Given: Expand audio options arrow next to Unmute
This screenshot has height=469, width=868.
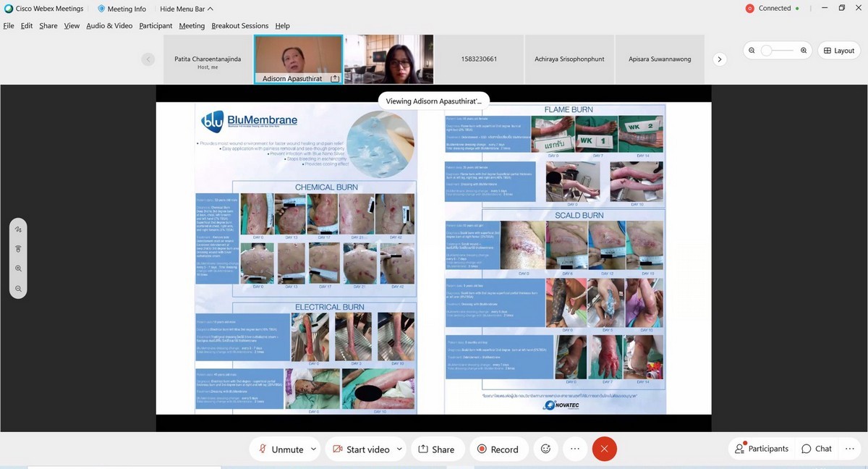Looking at the screenshot, I should point(313,449).
